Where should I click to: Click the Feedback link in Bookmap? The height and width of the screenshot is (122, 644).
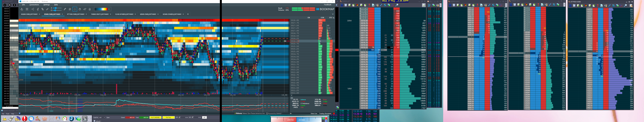tap(328, 5)
